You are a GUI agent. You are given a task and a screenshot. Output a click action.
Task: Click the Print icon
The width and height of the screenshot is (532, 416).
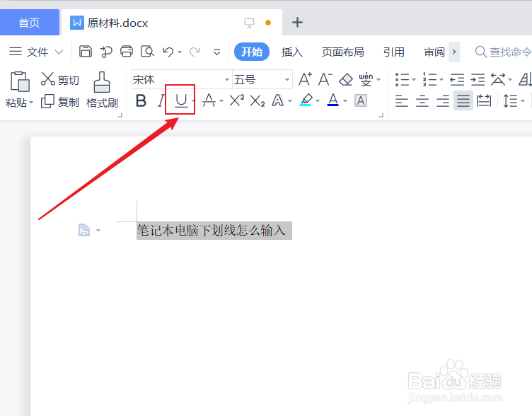click(x=127, y=52)
